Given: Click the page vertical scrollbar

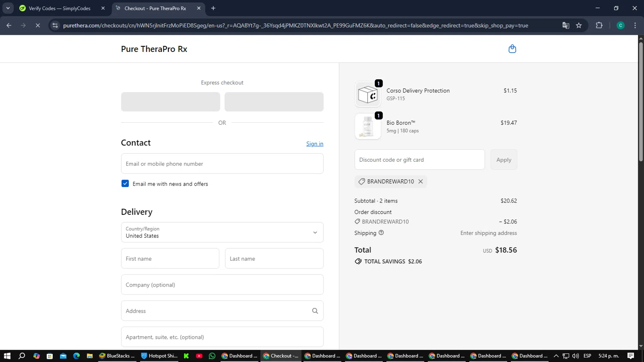Looking at the screenshot, I should point(641,102).
